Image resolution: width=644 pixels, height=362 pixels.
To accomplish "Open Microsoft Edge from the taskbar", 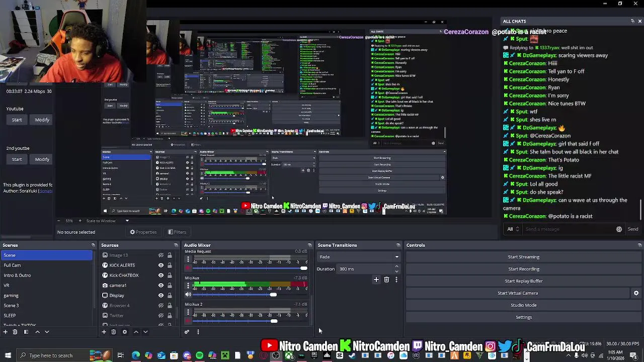I will coord(136,355).
